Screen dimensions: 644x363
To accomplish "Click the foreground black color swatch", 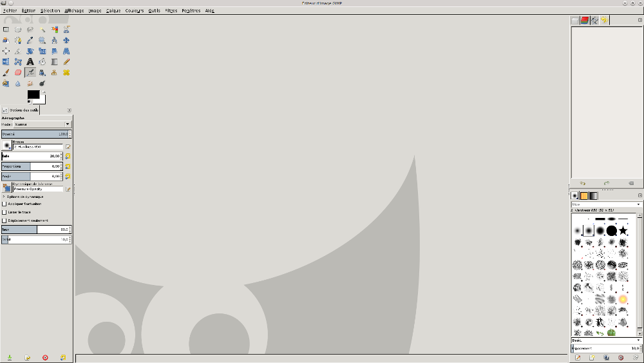I will point(33,94).
